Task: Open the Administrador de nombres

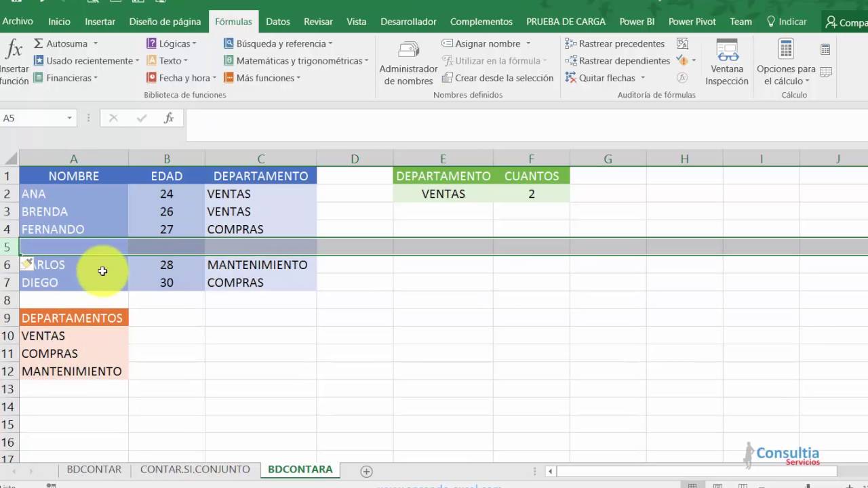Action: pyautogui.click(x=408, y=63)
